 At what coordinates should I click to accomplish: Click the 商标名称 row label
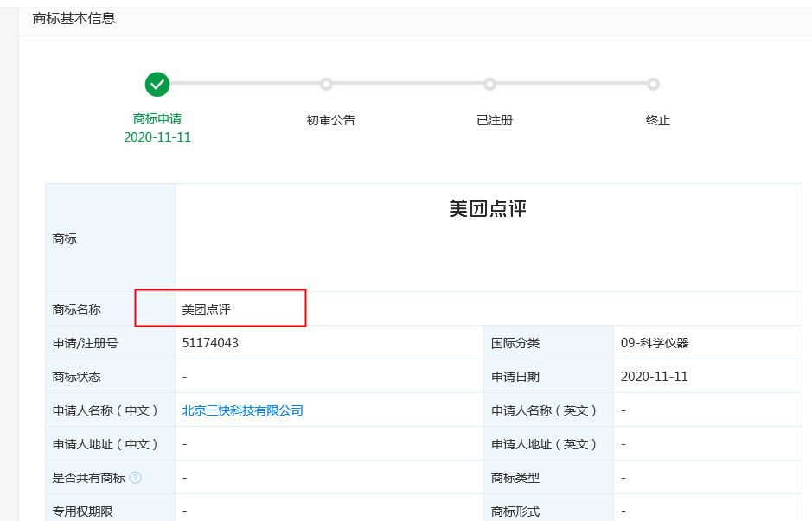click(x=77, y=309)
